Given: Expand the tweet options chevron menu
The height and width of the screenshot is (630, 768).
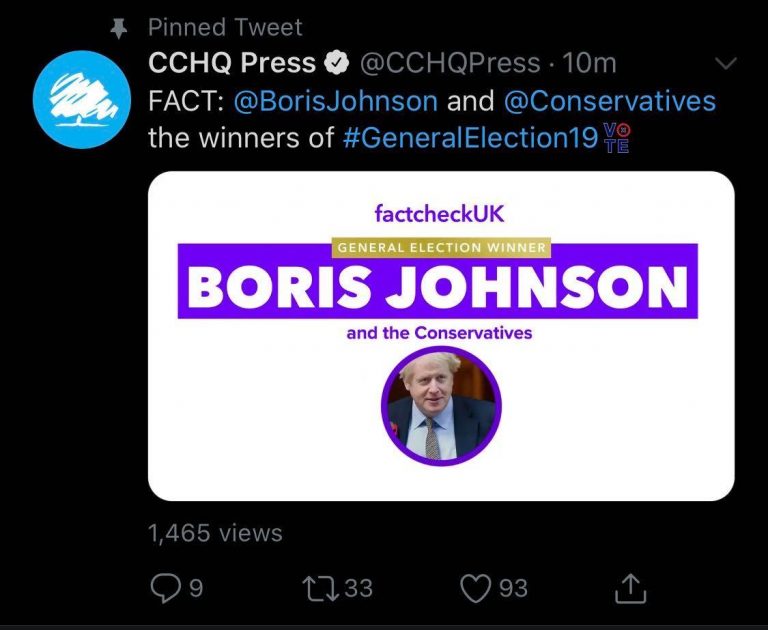Looking at the screenshot, I should click(726, 64).
